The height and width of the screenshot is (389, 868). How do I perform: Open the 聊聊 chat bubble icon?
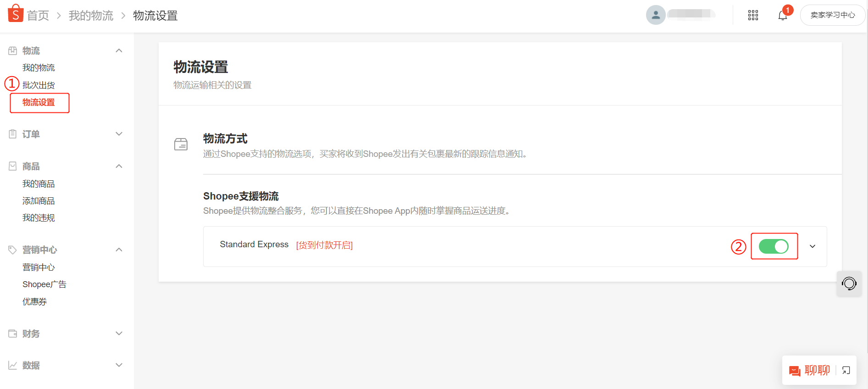[795, 371]
